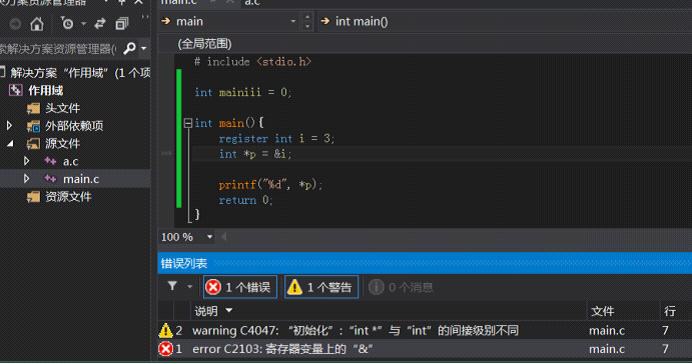Click the printf("%d", *p); line
The width and height of the screenshot is (692, 364).
pos(271,185)
